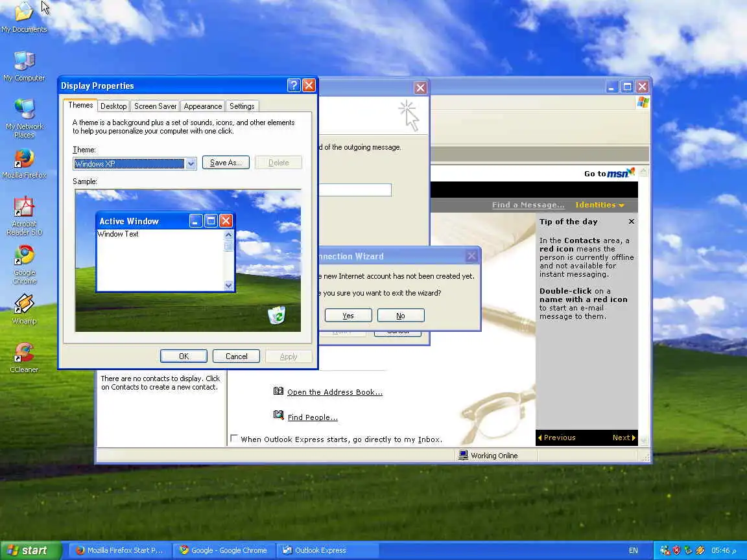Expand the Theme dropdown list
747x560 pixels.
tap(191, 163)
